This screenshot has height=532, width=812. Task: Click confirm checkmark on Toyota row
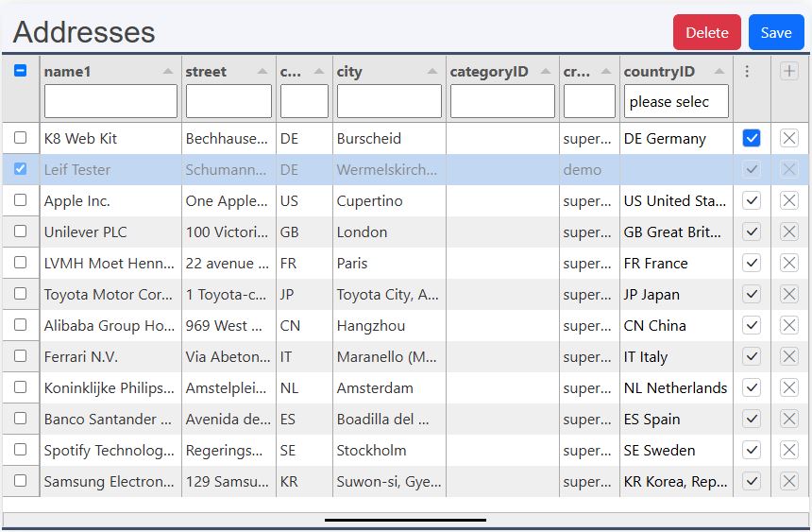[x=752, y=294]
